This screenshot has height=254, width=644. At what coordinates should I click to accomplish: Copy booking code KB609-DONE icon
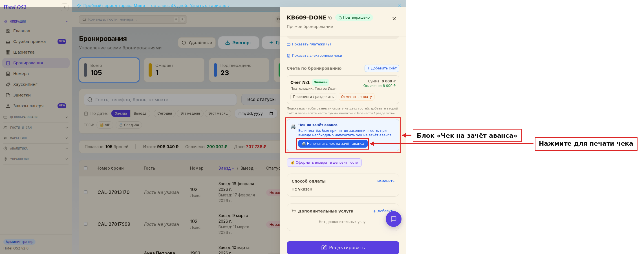point(330,18)
